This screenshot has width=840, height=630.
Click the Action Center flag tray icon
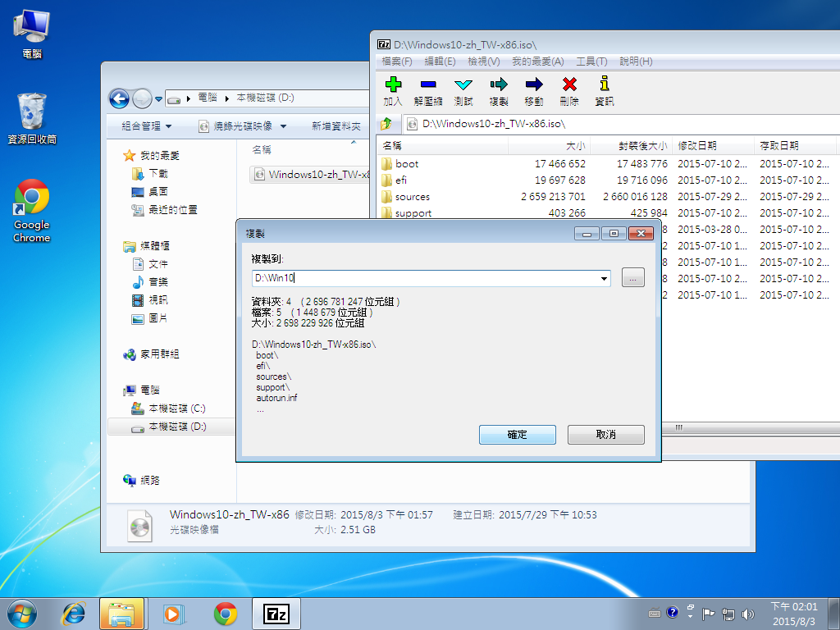pos(708,614)
